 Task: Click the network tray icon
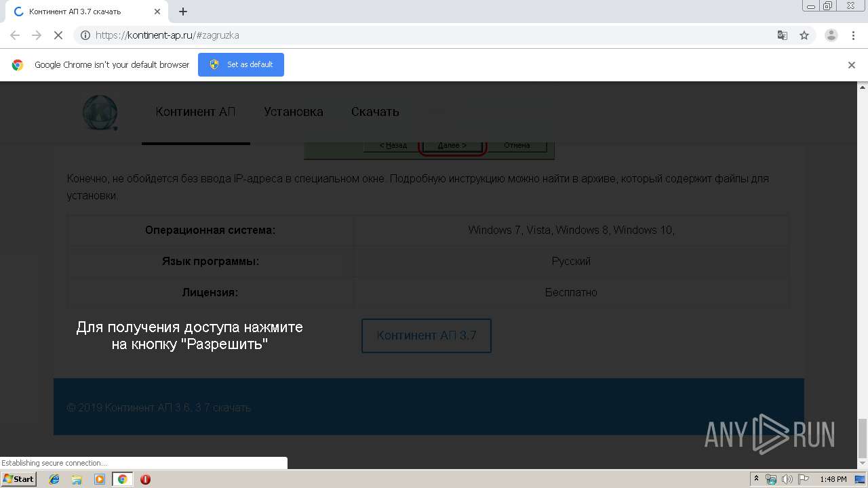[x=771, y=479]
